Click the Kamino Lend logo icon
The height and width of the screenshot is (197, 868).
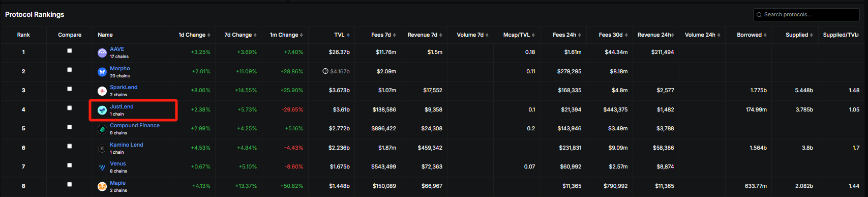click(102, 148)
